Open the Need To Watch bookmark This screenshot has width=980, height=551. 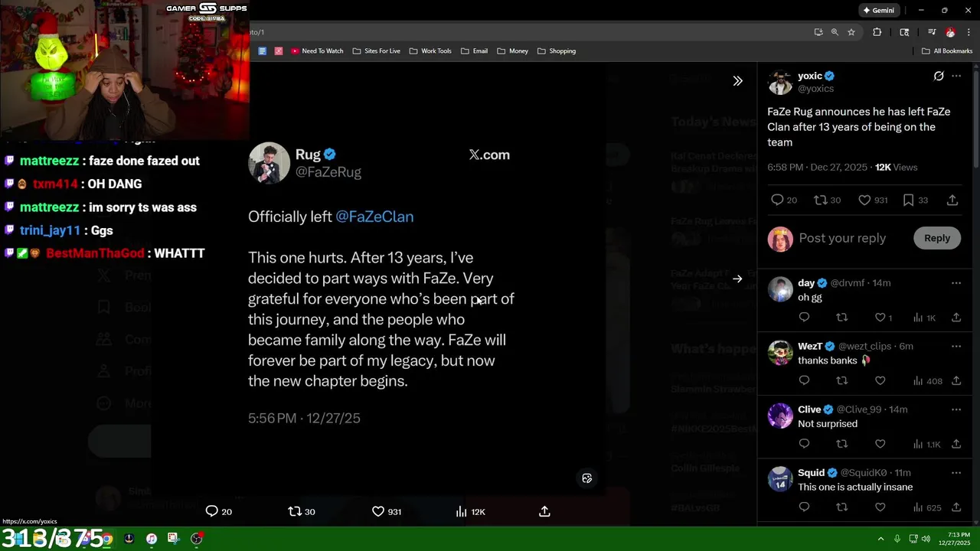click(x=317, y=51)
